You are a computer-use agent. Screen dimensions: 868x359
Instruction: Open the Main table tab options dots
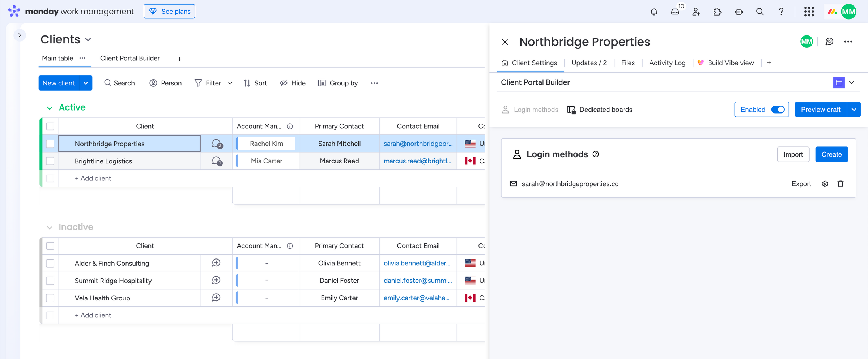point(82,58)
